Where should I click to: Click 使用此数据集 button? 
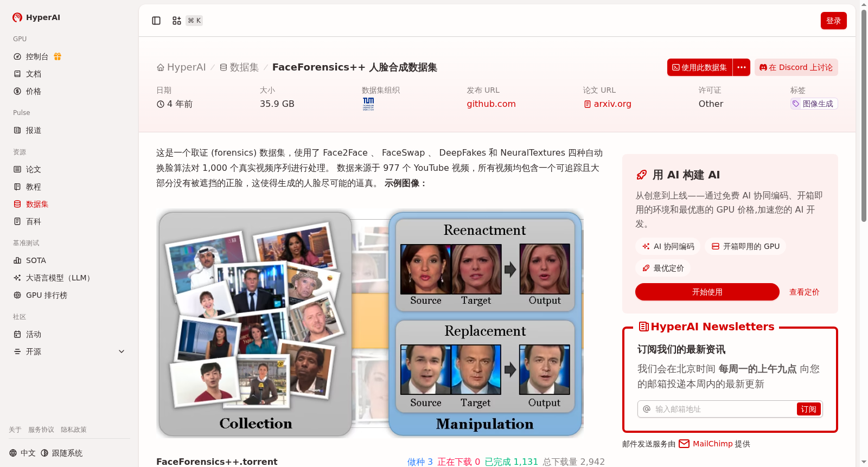700,67
